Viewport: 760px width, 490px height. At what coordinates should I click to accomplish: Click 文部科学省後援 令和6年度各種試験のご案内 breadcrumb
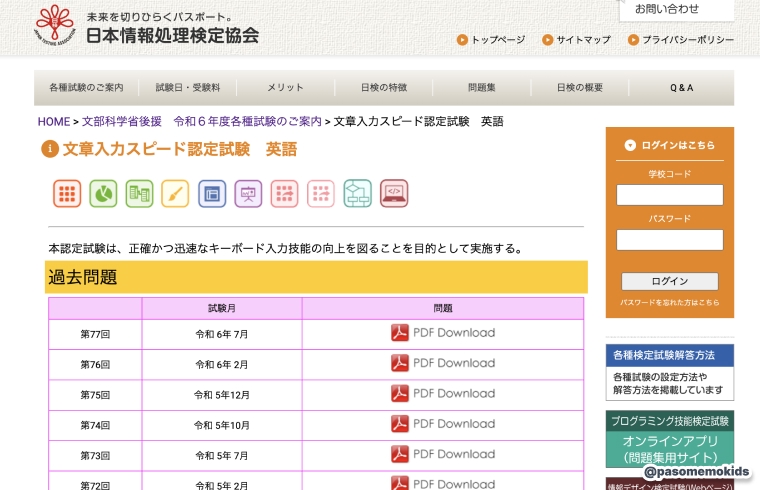pyautogui.click(x=202, y=122)
